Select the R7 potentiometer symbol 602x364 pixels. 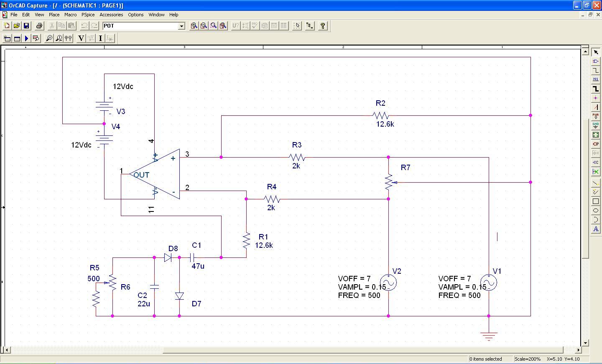click(389, 182)
